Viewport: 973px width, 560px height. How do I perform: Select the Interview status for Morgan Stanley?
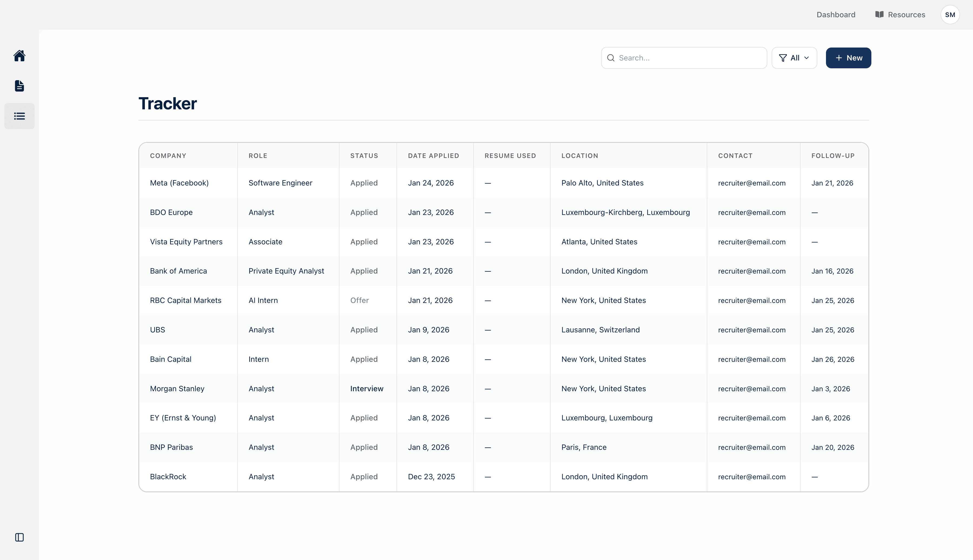(366, 389)
